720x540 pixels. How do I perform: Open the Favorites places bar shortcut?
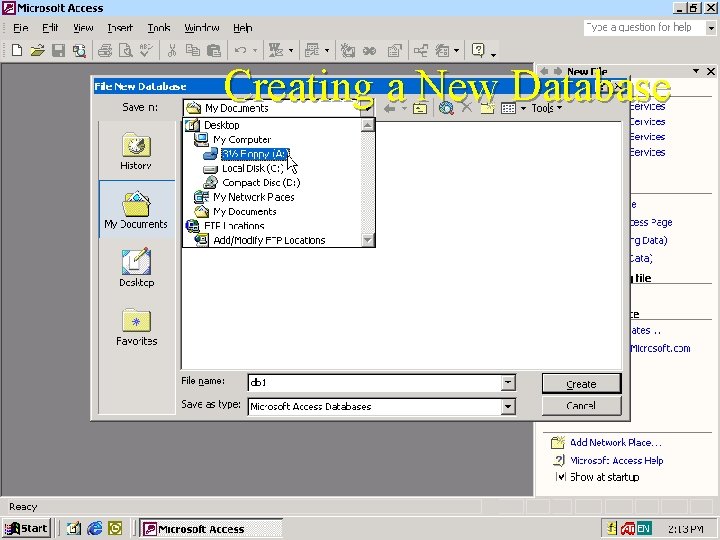136,327
